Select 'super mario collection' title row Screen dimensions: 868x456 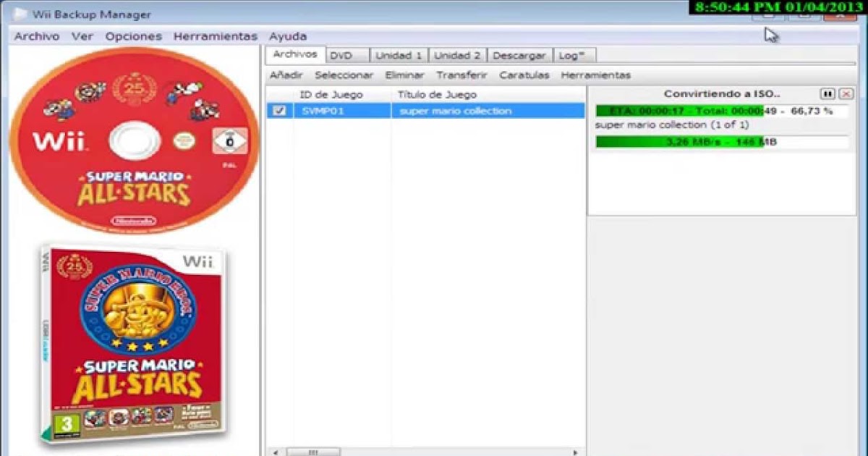tap(456, 111)
